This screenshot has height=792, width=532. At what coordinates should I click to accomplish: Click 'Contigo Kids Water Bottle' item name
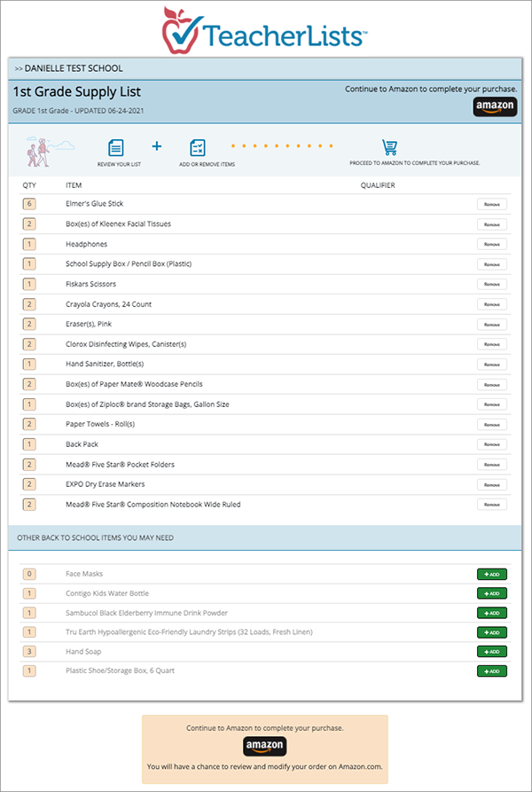pyautogui.click(x=107, y=593)
